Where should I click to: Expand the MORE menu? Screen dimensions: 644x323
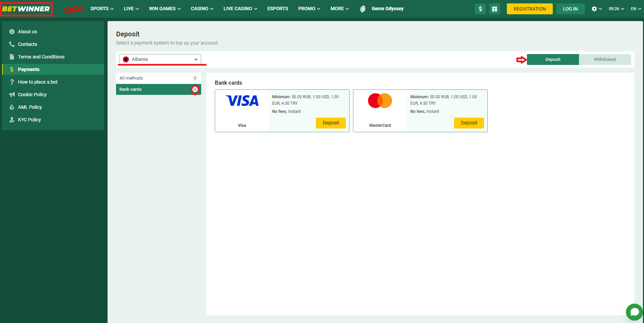point(340,9)
